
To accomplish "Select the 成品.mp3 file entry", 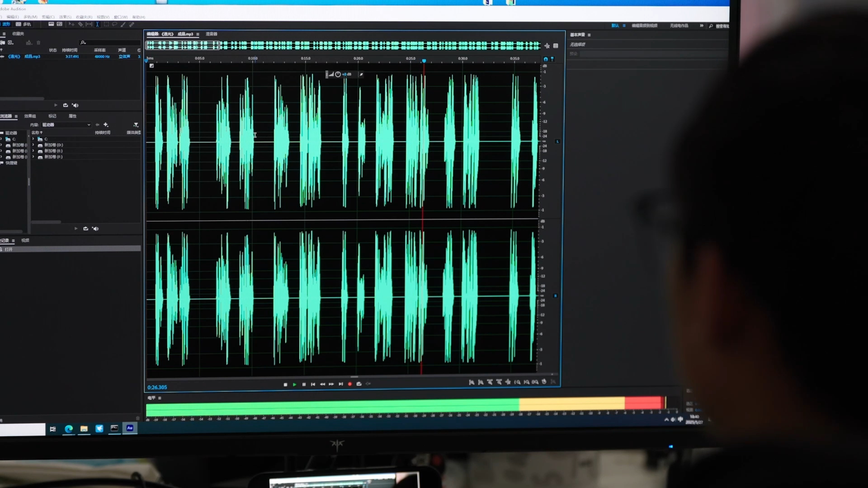I will click(28, 56).
